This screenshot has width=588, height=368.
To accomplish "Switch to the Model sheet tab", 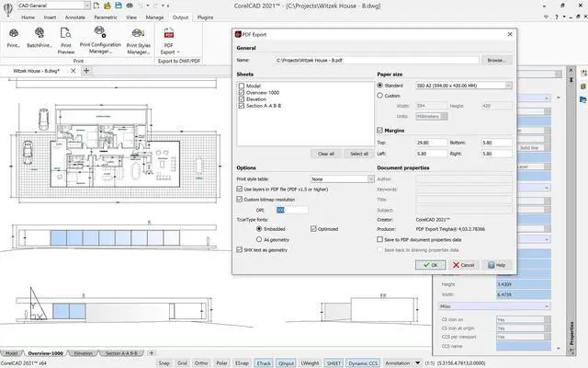I will tap(11, 353).
